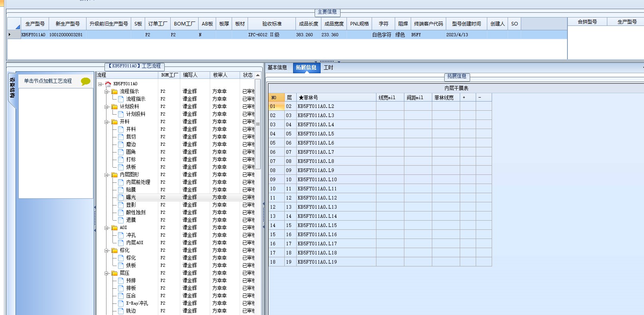Click the document icon of 内层AOI

(x=121, y=243)
